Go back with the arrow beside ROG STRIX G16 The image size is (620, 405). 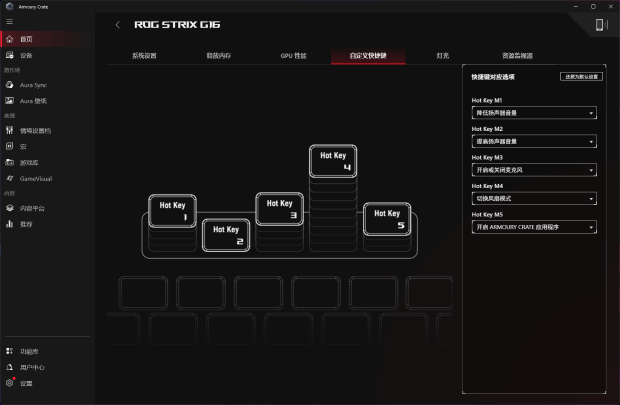[117, 25]
